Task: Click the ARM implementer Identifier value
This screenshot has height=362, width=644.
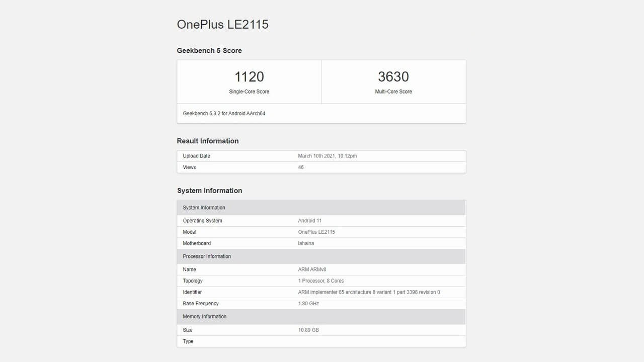Action: (x=369, y=292)
